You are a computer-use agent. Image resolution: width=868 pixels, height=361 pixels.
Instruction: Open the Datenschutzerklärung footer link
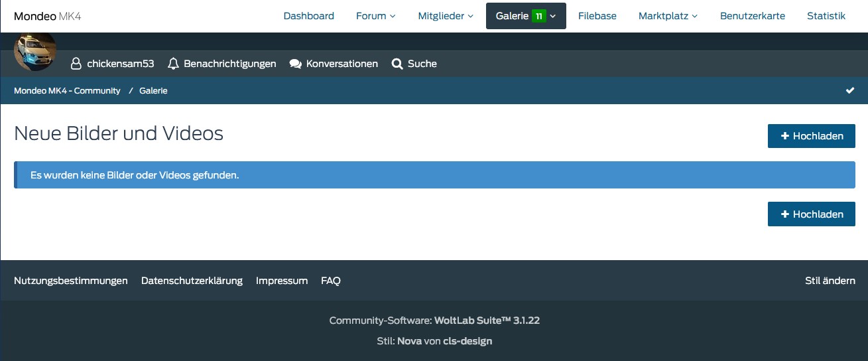point(192,281)
